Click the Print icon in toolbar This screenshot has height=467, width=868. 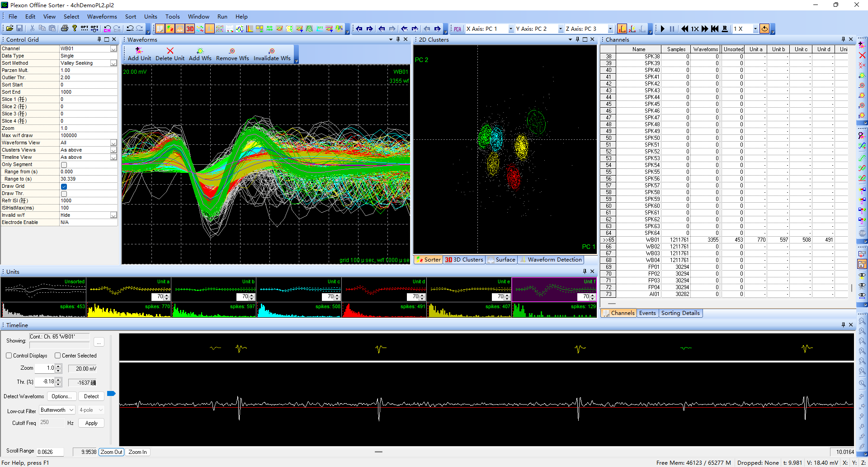click(65, 29)
